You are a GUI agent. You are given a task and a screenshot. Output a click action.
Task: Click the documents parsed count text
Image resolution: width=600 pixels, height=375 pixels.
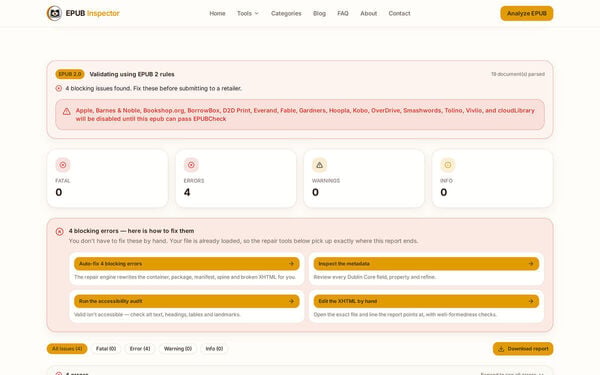[518, 74]
